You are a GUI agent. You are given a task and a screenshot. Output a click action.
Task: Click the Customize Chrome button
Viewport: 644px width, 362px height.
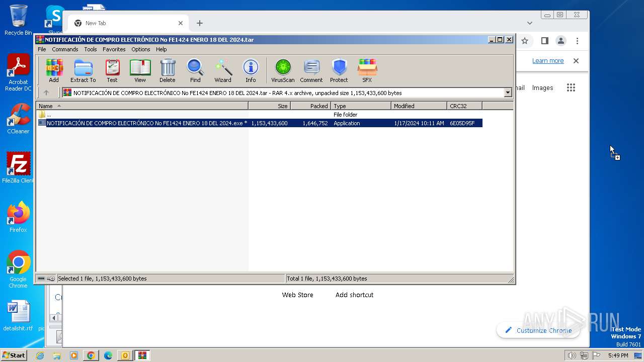[x=538, y=330]
